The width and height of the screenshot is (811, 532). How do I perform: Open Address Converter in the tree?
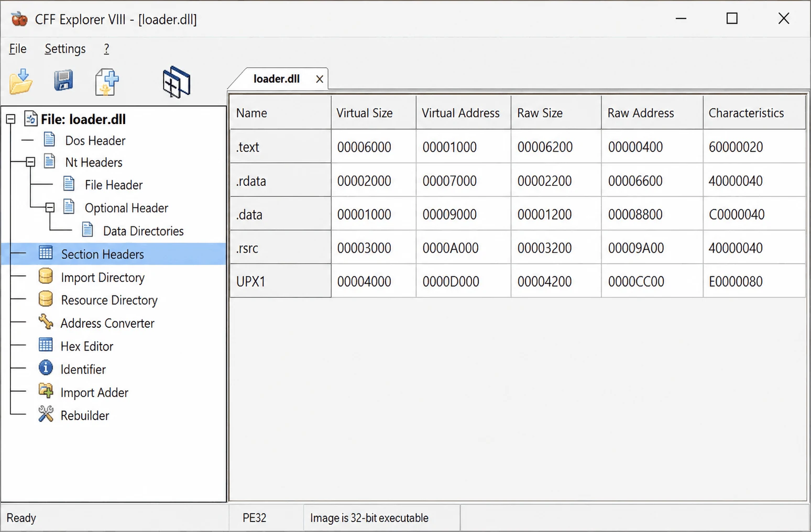coord(107,323)
